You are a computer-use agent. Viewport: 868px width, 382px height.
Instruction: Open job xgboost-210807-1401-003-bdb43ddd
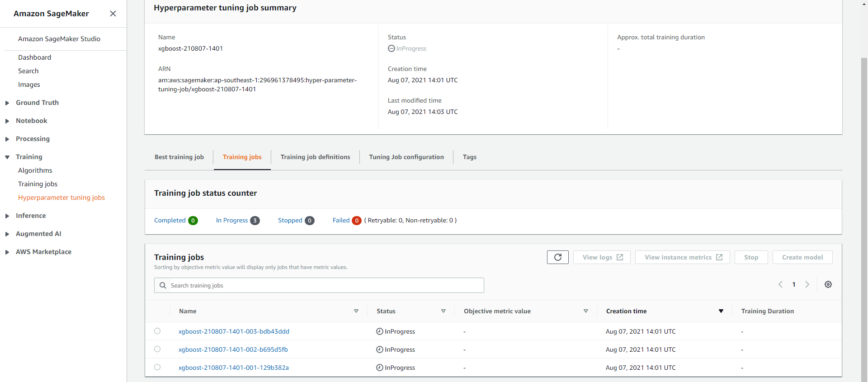click(234, 331)
